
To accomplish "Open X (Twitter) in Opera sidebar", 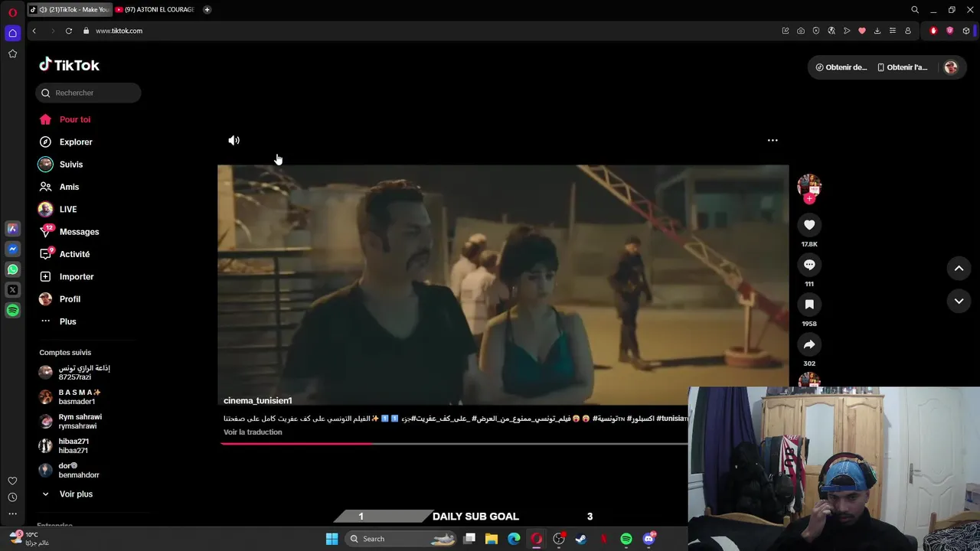I will pos(12,290).
